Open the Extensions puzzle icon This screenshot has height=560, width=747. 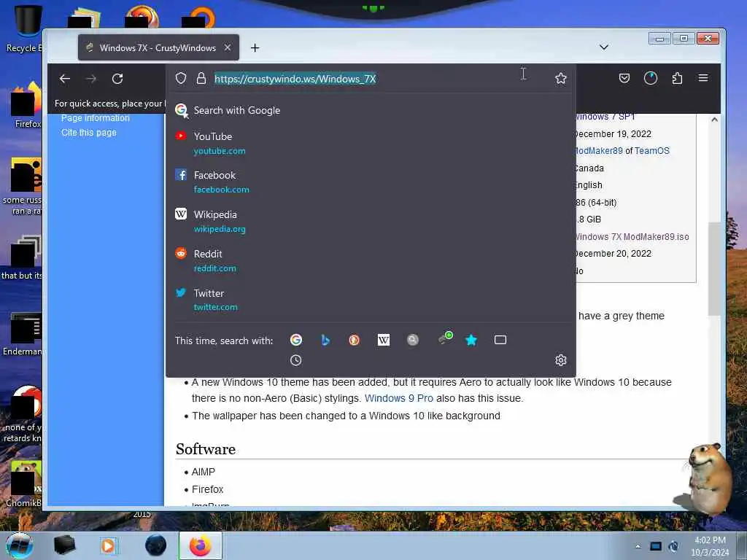(677, 78)
